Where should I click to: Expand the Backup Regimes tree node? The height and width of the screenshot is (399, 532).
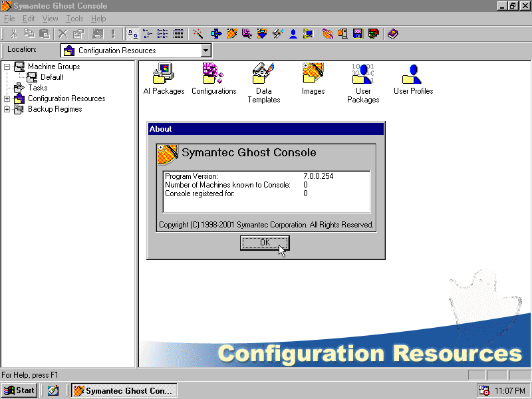[x=7, y=109]
